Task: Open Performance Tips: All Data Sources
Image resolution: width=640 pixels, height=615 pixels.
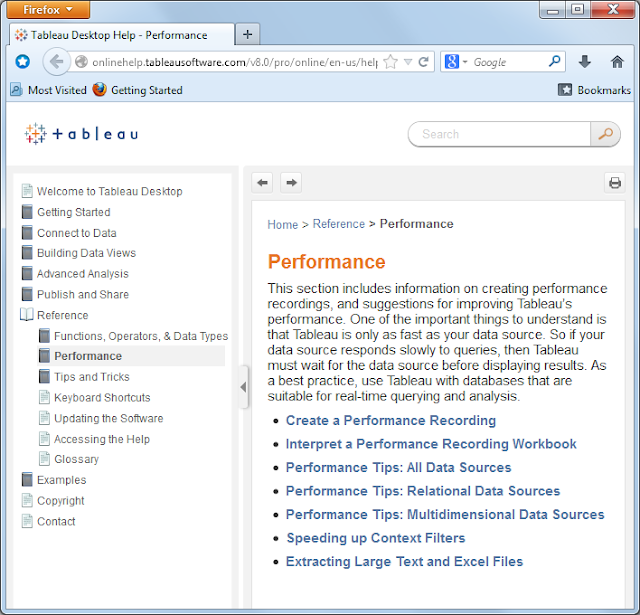Action: pos(398,467)
